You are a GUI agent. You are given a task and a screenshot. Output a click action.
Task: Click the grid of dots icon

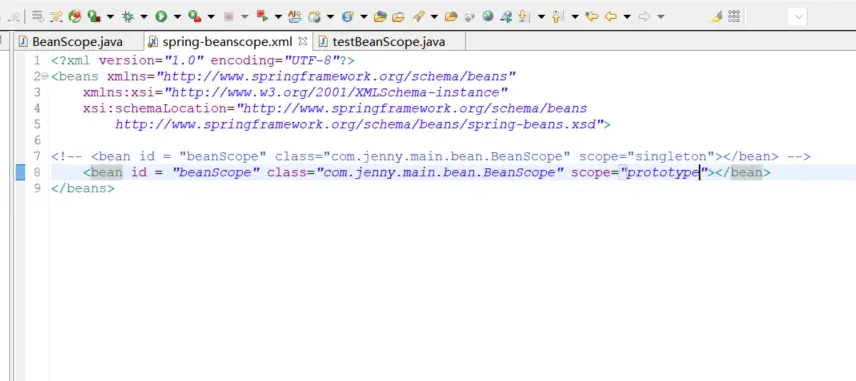point(734,16)
